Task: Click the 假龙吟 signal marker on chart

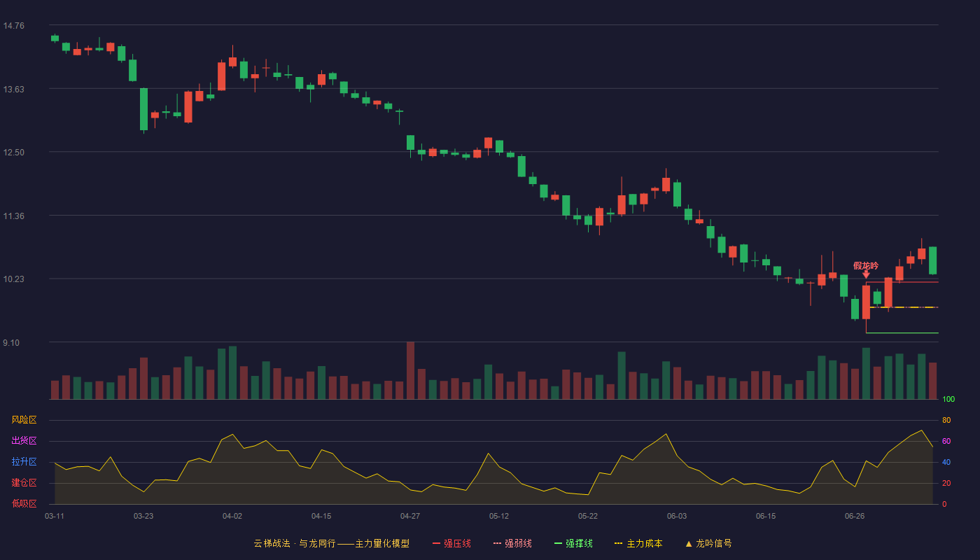Action: tap(866, 269)
